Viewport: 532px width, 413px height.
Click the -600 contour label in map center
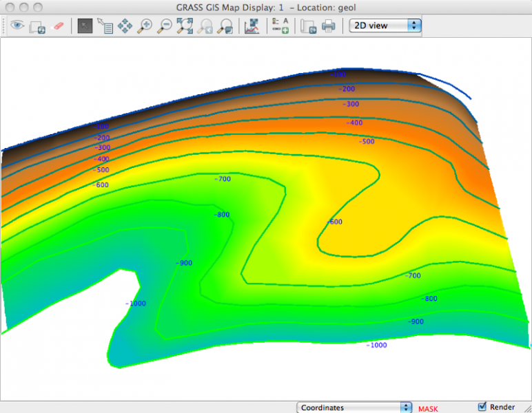pos(334,222)
